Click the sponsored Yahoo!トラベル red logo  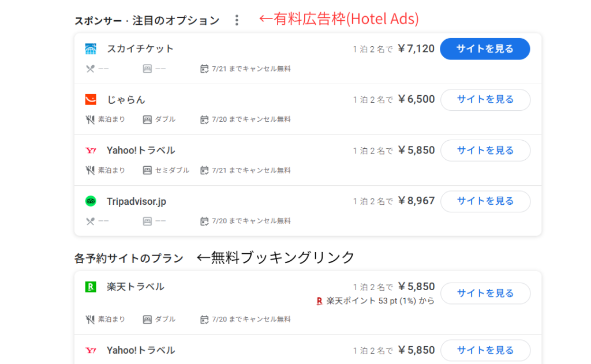pos(91,151)
